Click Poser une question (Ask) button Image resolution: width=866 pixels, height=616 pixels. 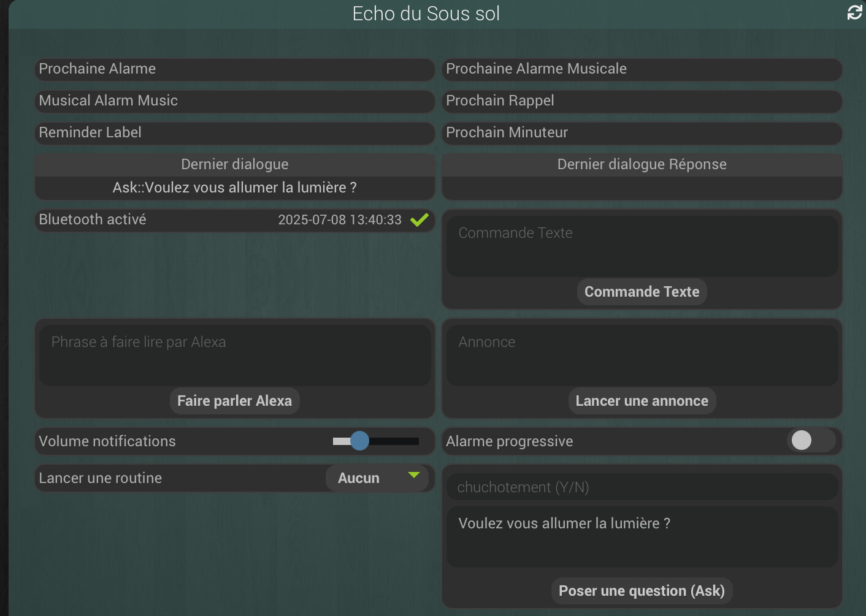coord(642,591)
